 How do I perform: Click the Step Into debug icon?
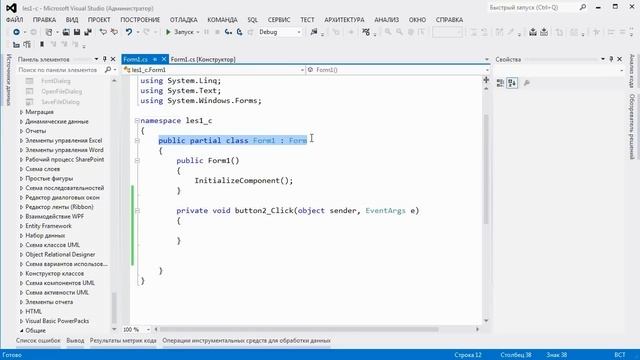(228, 32)
